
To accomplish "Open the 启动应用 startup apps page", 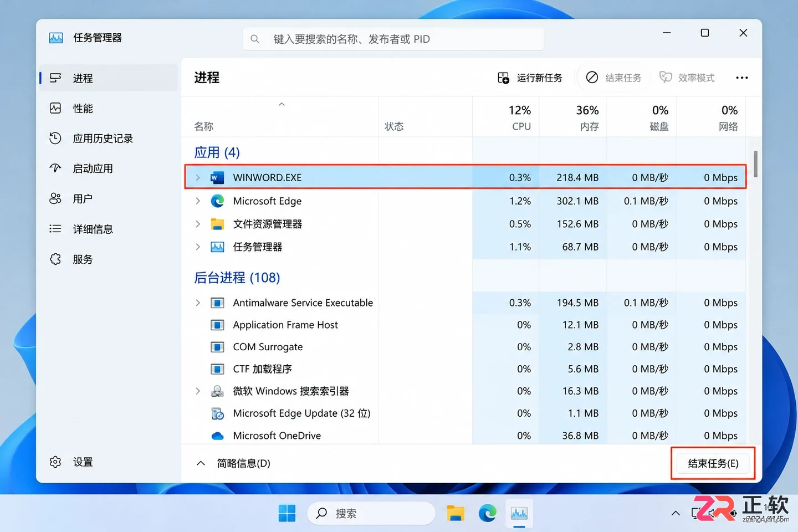I will 108,168.
